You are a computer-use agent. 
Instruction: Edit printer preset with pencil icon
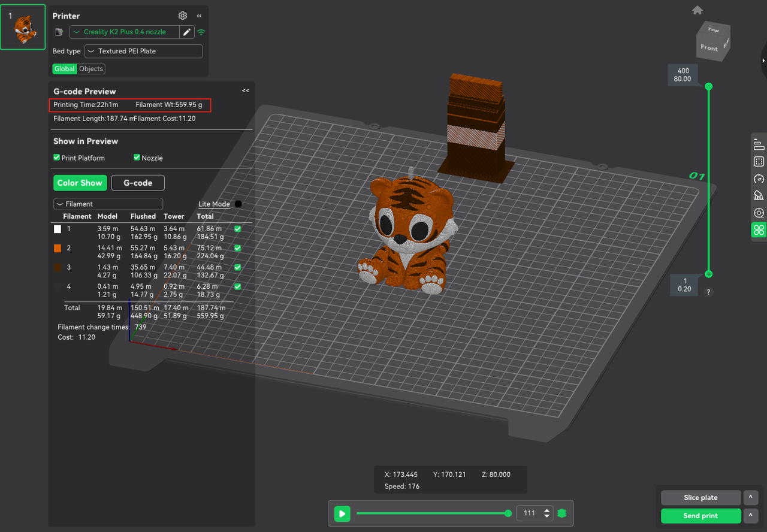(x=187, y=32)
